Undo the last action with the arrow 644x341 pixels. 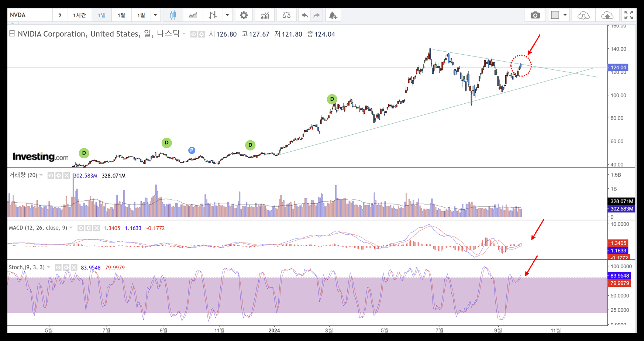304,15
